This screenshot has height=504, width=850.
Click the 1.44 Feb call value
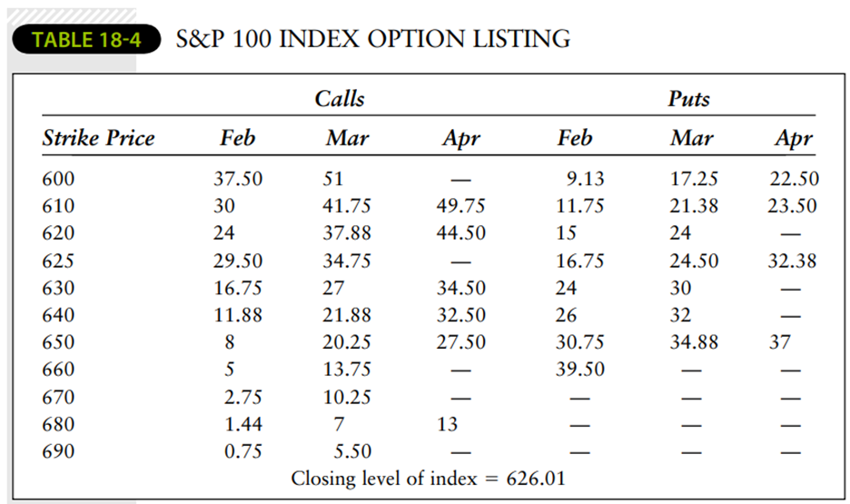click(x=242, y=424)
